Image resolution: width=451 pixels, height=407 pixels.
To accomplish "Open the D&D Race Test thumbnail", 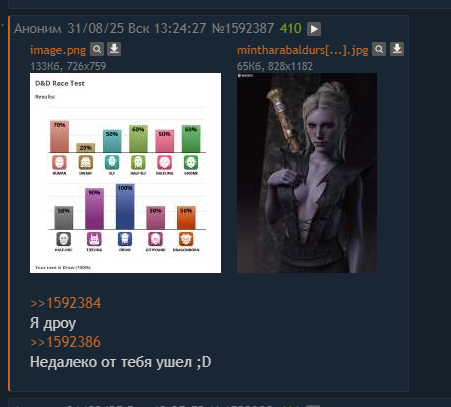I will (x=125, y=173).
